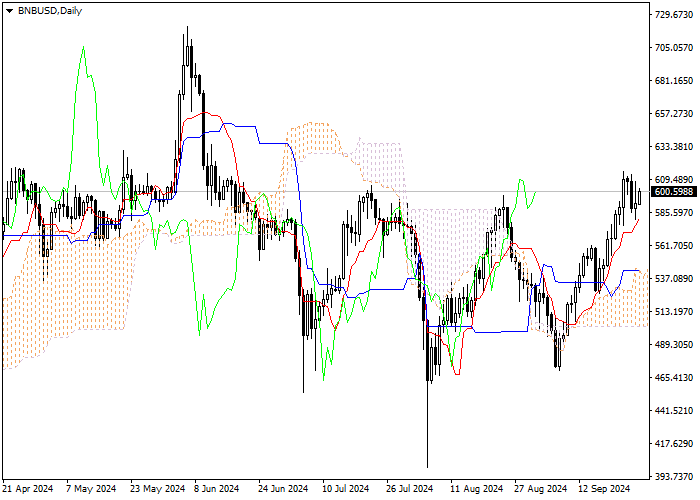The image size is (700, 500).
Task: Click the 561.7050 price axis label
Action: point(674,246)
